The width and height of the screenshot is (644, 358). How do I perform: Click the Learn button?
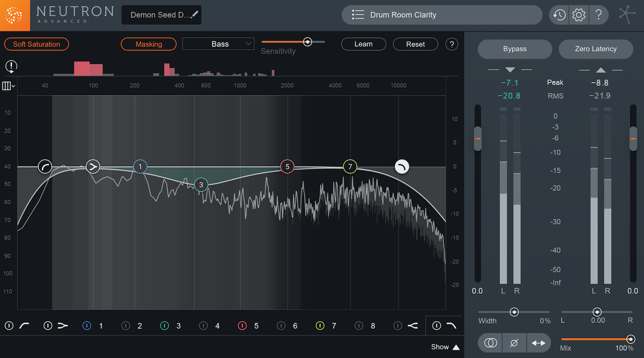tap(364, 44)
